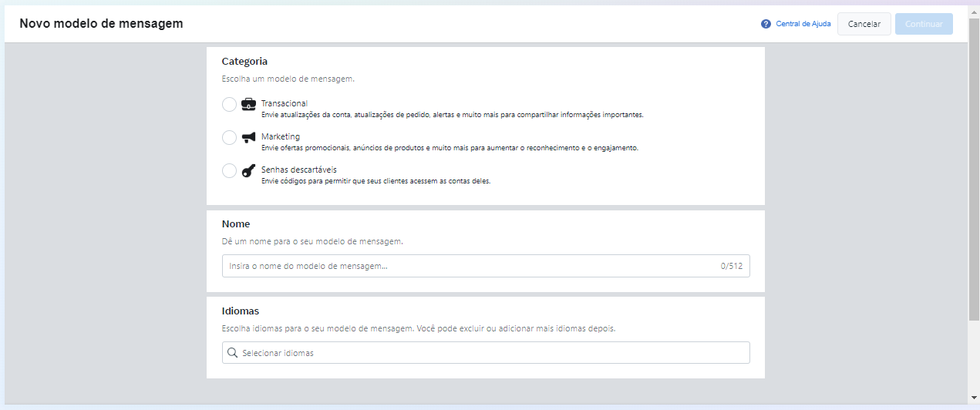Open the Selecionar idiomas search box
Viewport: 980px width, 410px height.
coord(486,353)
